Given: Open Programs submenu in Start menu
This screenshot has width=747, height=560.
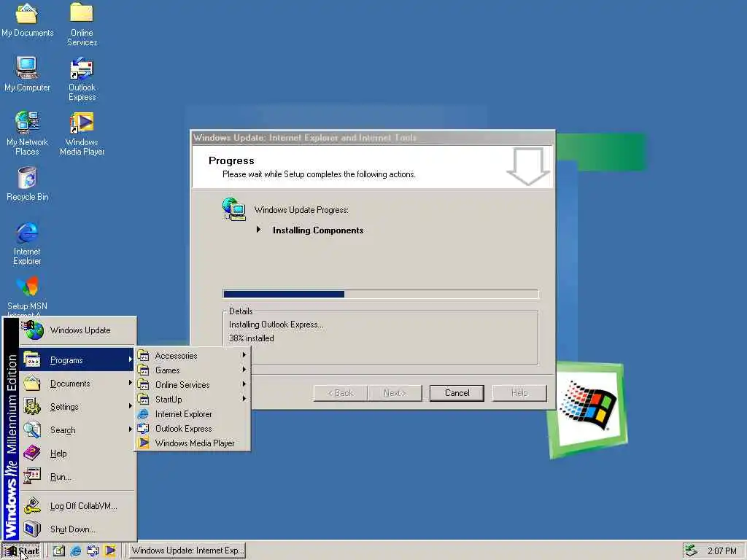Looking at the screenshot, I should (77, 360).
